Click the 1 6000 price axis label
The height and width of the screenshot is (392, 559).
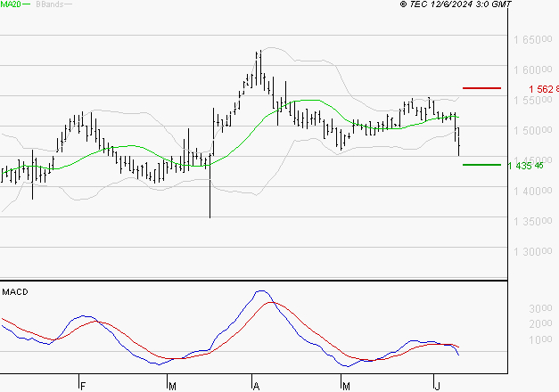pos(533,69)
